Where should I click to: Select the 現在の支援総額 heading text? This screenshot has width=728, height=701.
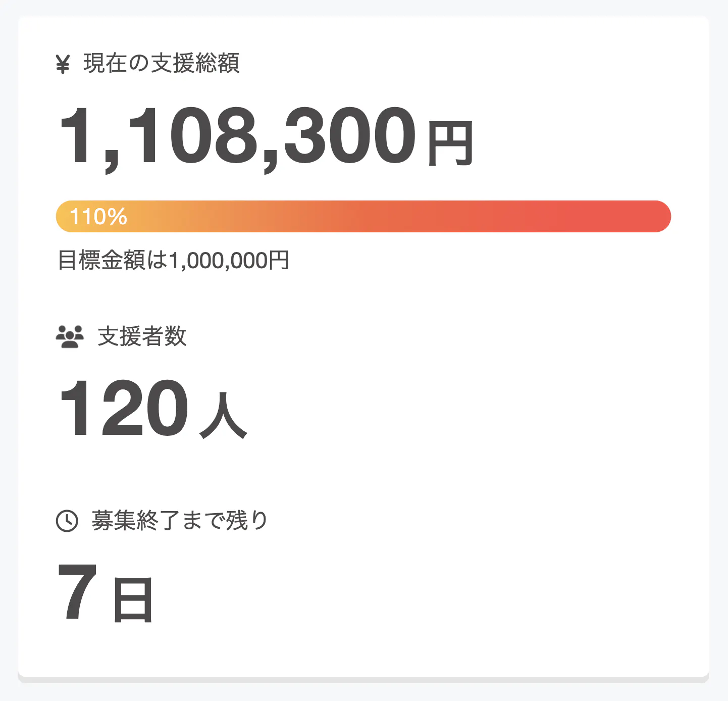(x=162, y=64)
